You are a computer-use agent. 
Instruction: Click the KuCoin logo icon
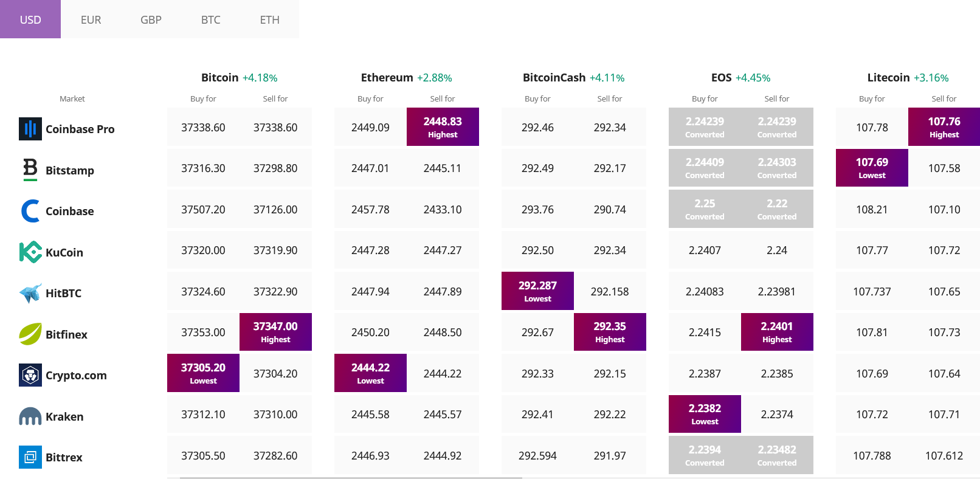(x=30, y=252)
